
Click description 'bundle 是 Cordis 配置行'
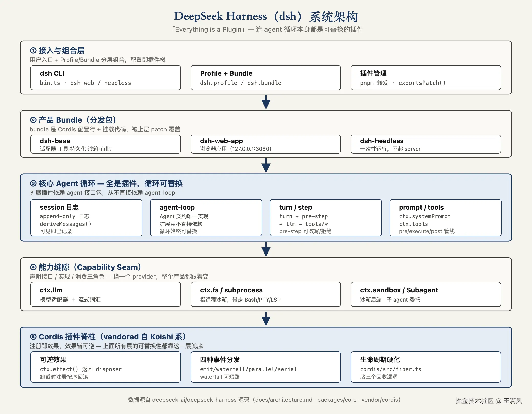tap(62, 129)
